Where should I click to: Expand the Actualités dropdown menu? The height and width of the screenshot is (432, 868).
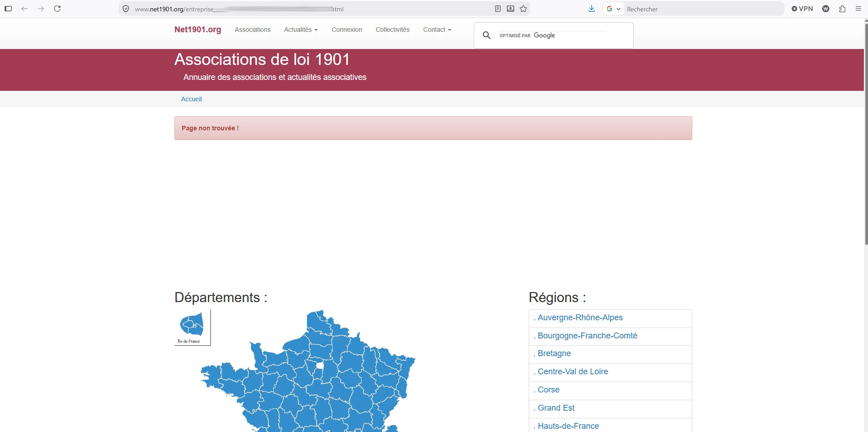pyautogui.click(x=301, y=30)
